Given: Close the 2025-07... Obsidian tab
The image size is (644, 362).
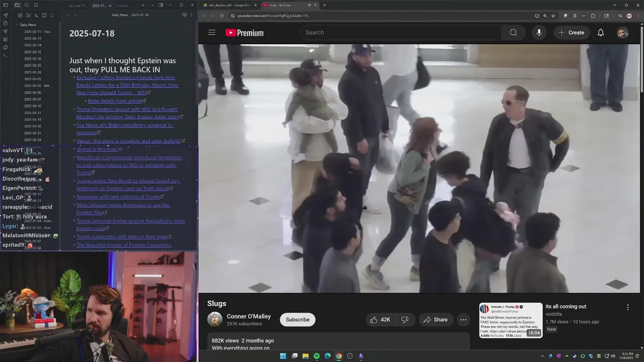Looking at the screenshot, I should pyautogui.click(x=110, y=6).
